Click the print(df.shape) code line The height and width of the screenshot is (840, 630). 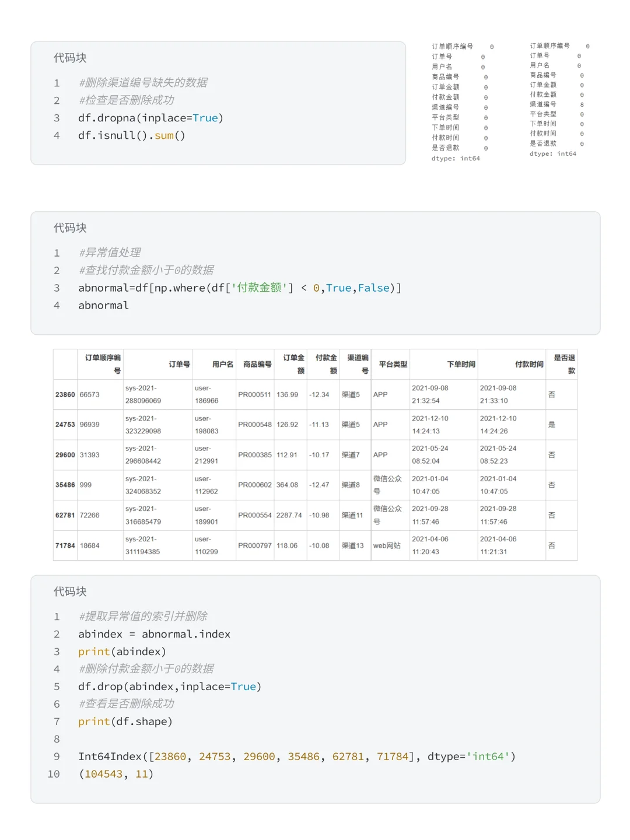(x=125, y=722)
